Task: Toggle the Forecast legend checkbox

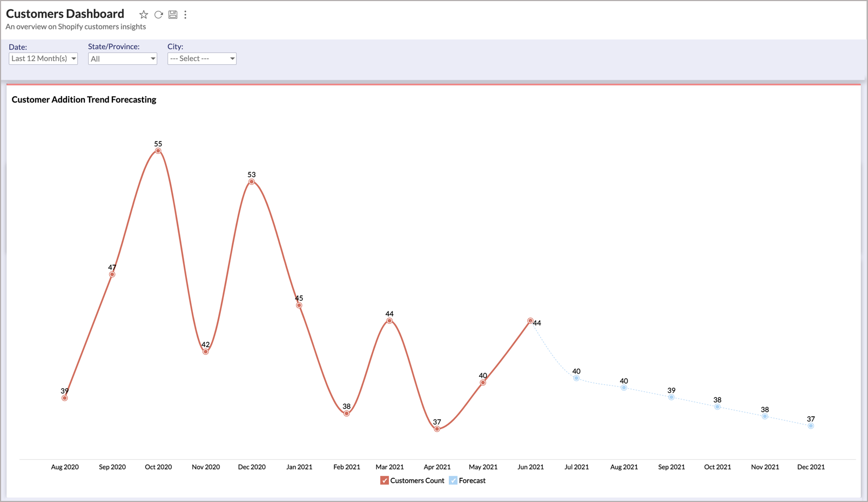Action: [x=453, y=480]
